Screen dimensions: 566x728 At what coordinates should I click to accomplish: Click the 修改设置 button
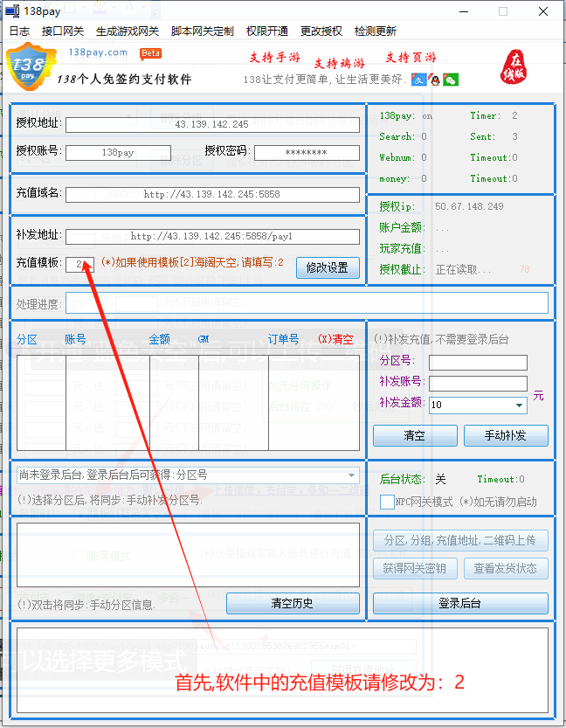[x=328, y=268]
